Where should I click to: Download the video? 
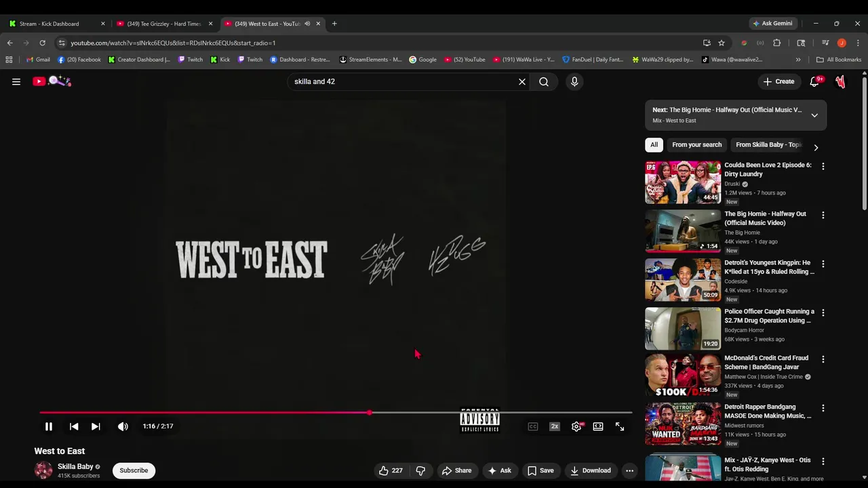click(x=590, y=470)
